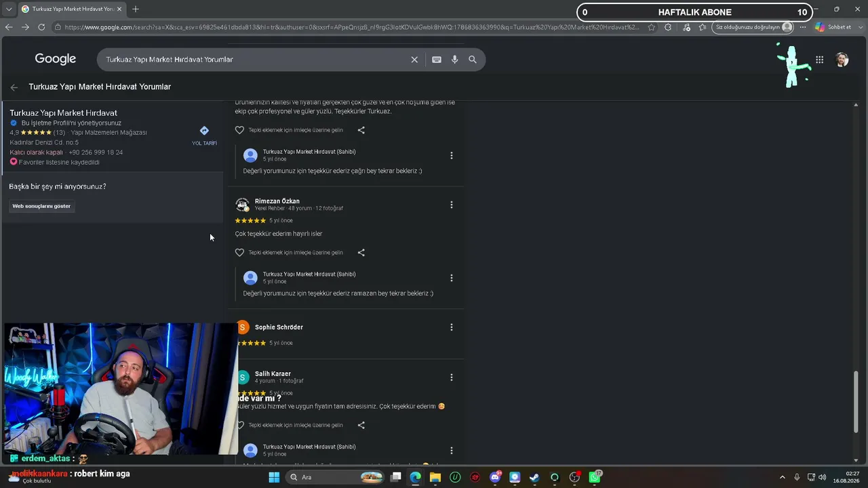
Task: Click the scrollbar up arrow
Action: click(x=856, y=105)
